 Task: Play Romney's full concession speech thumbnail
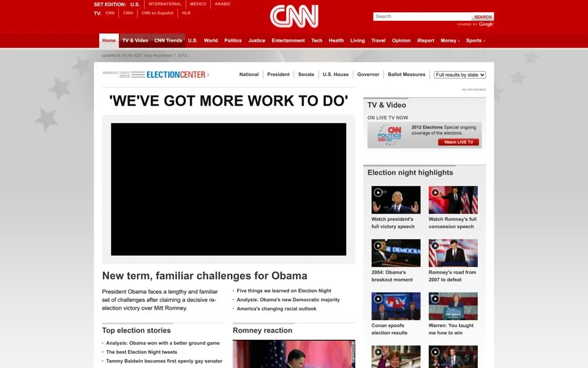point(453,200)
